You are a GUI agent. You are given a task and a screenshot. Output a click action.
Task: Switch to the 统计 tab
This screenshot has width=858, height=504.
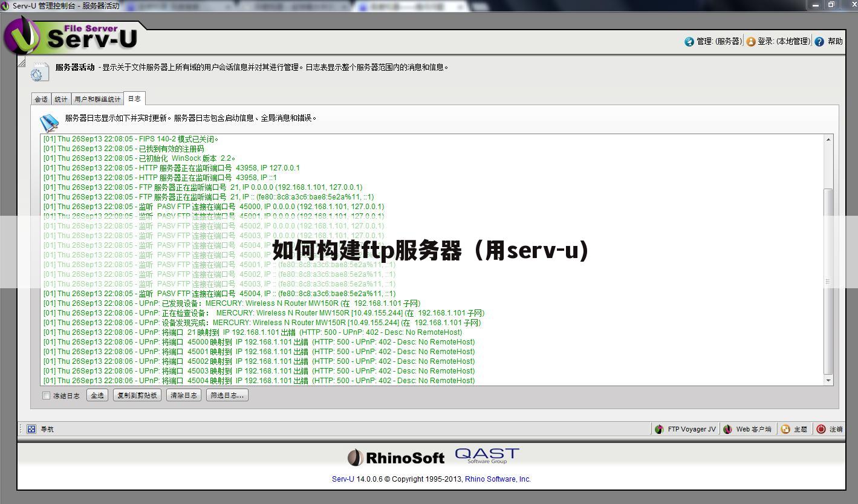point(61,99)
